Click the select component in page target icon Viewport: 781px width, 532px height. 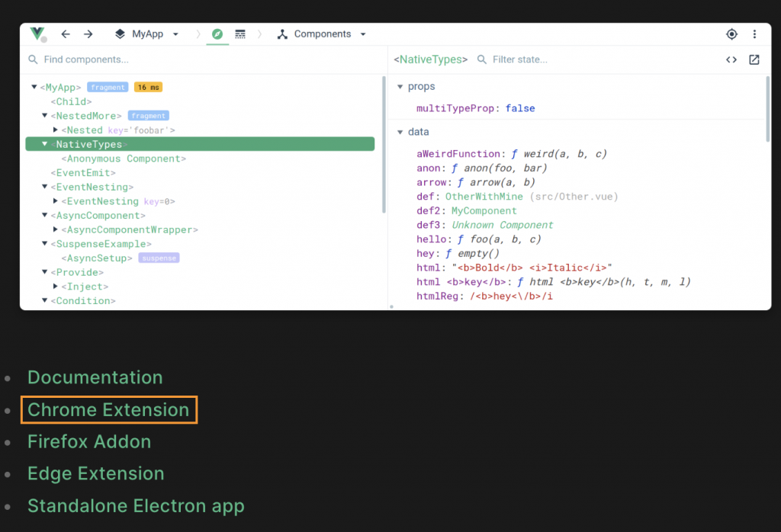[731, 34]
